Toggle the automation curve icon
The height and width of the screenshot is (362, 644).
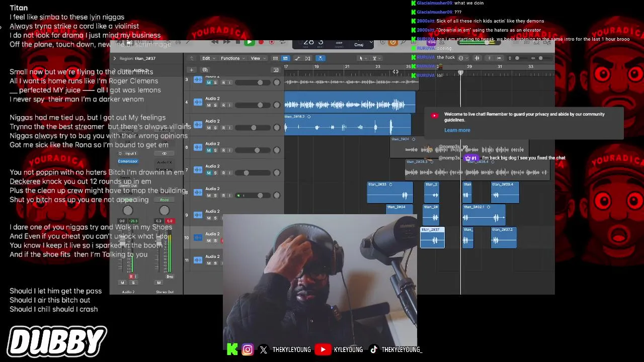297,58
